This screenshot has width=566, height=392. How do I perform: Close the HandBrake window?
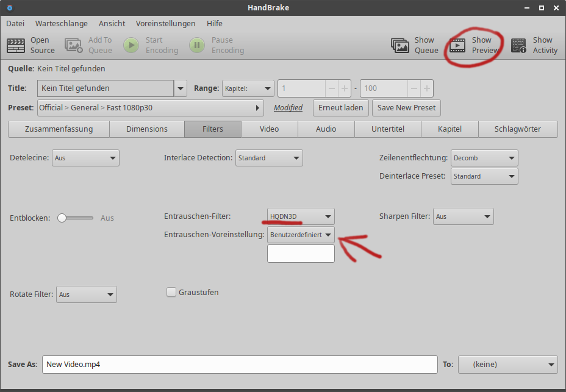point(556,7)
